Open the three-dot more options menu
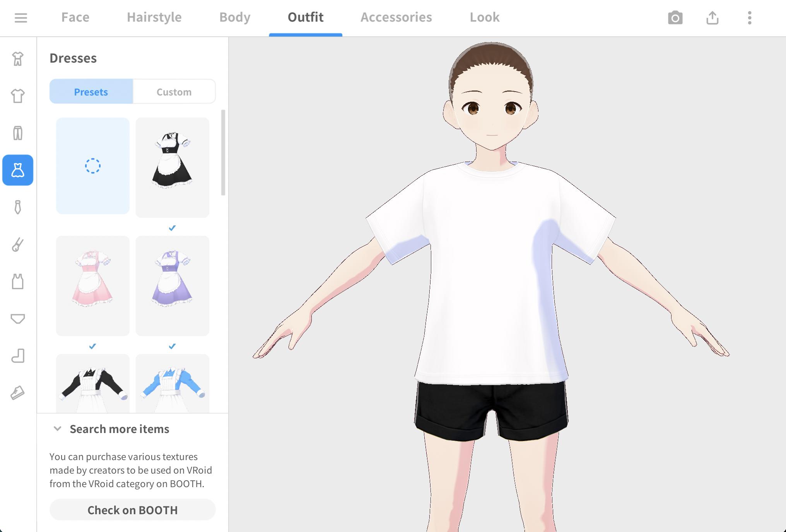This screenshot has width=786, height=532. point(749,18)
